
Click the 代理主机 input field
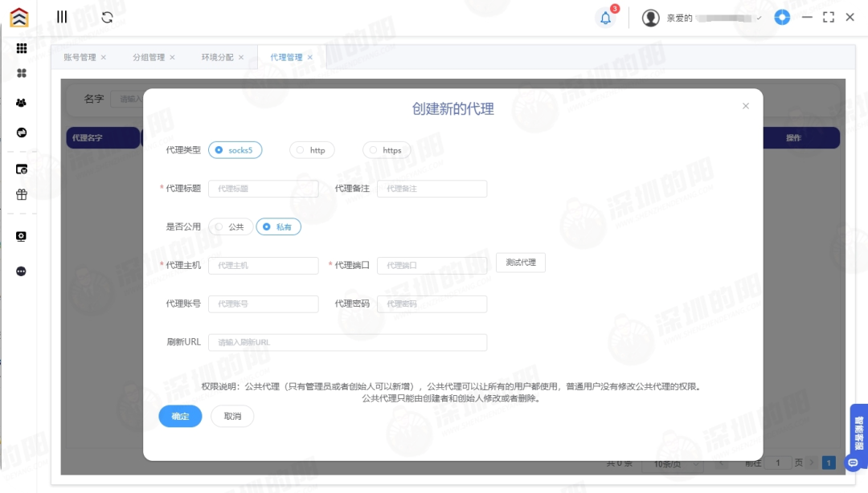tap(263, 265)
